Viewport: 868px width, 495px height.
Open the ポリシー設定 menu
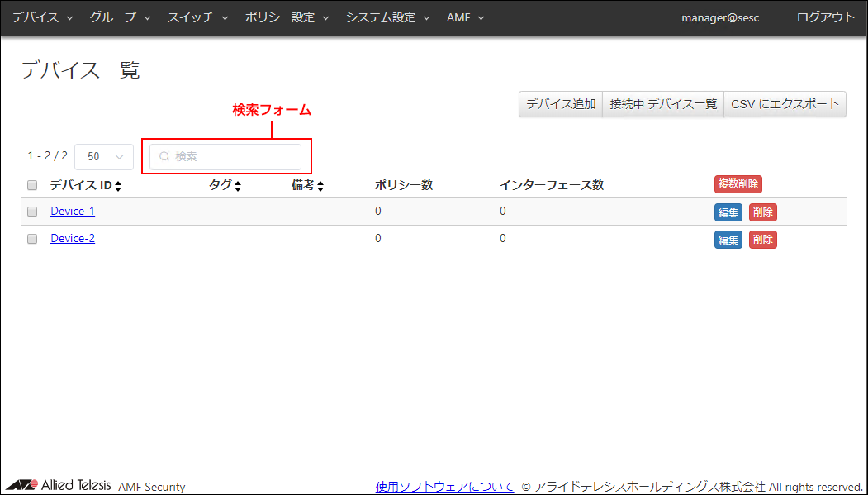click(x=287, y=17)
